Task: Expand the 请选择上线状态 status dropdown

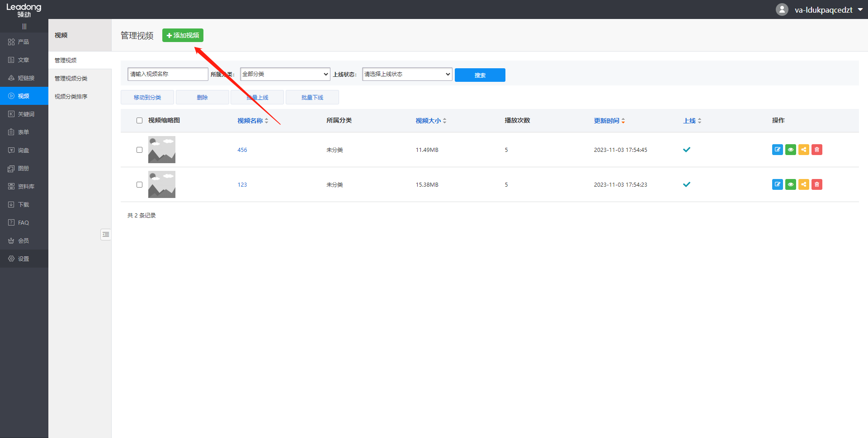Action: pyautogui.click(x=407, y=74)
